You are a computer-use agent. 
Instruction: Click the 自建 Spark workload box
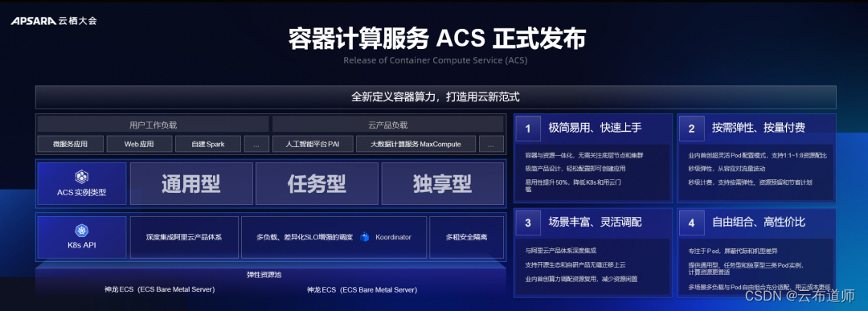208,145
